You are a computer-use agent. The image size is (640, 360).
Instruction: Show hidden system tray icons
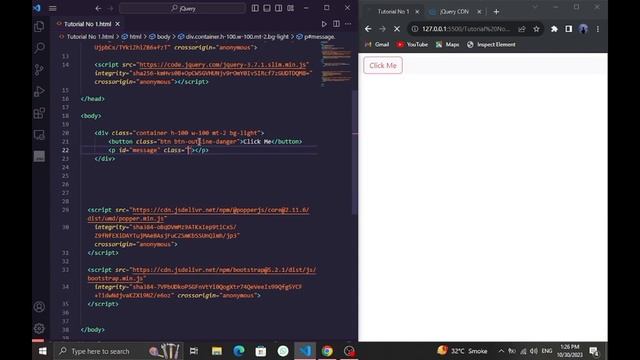pyautogui.click(x=501, y=351)
